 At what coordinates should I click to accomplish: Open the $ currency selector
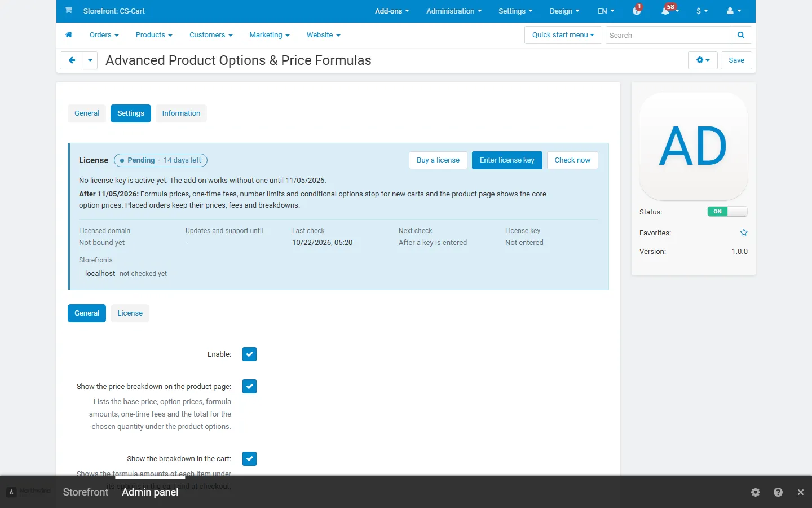(702, 11)
